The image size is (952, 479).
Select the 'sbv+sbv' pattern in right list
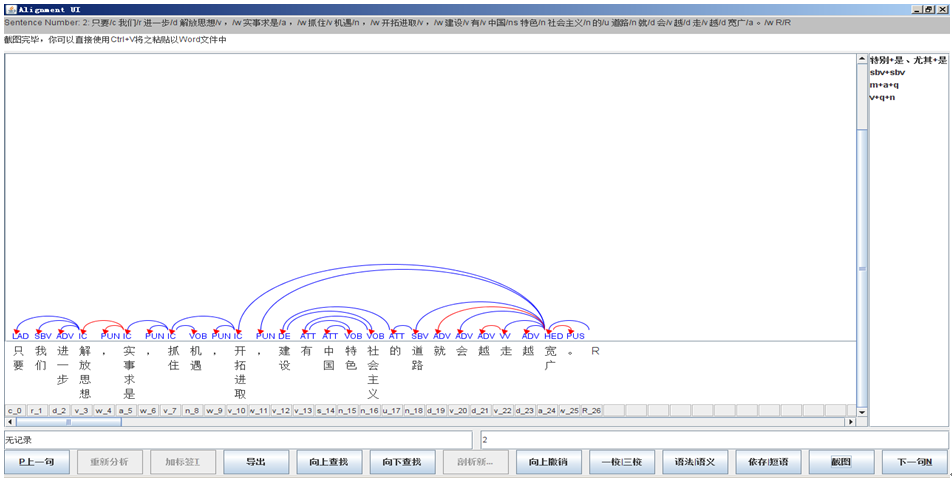tap(886, 72)
